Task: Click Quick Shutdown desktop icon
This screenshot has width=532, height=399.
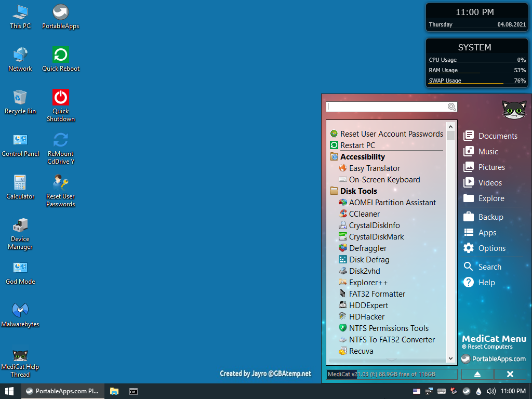Action: 60,105
